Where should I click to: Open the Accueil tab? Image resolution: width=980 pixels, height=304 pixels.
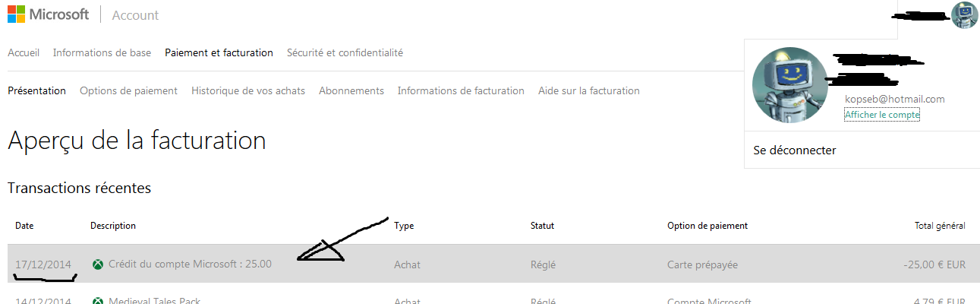pyautogui.click(x=24, y=52)
